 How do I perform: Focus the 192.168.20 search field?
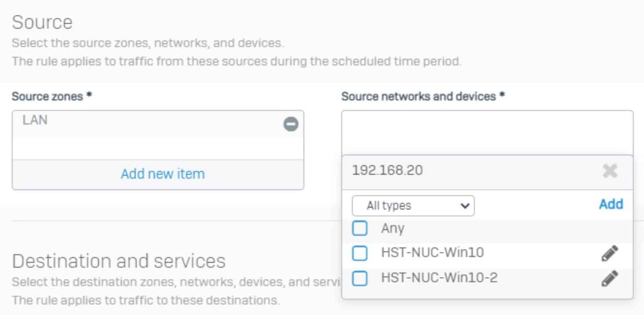tap(474, 170)
